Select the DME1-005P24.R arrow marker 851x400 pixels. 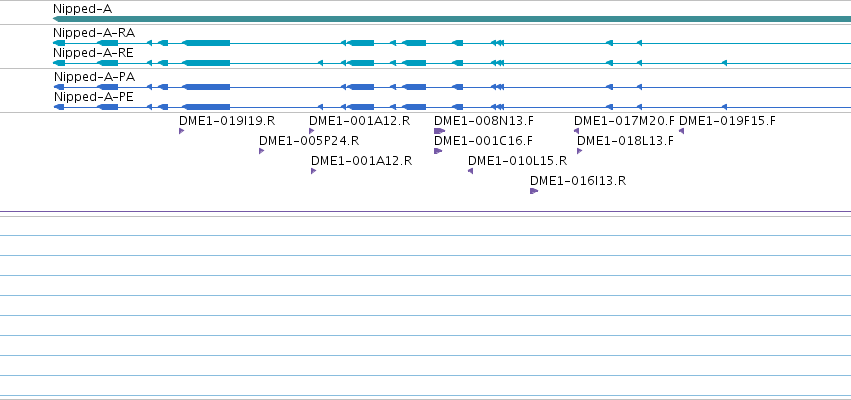pyautogui.click(x=262, y=151)
